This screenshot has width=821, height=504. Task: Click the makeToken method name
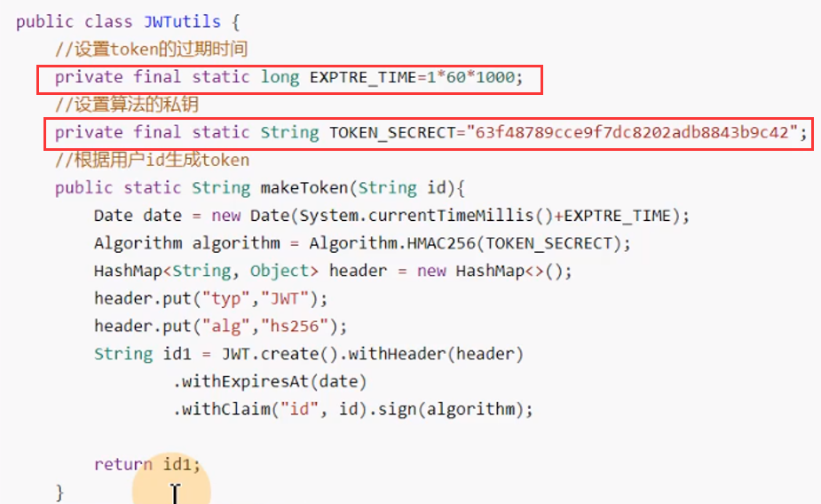coord(304,188)
